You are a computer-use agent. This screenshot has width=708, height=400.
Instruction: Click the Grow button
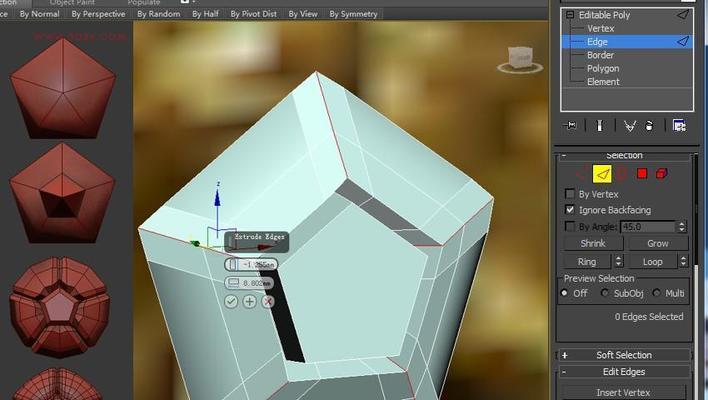658,243
